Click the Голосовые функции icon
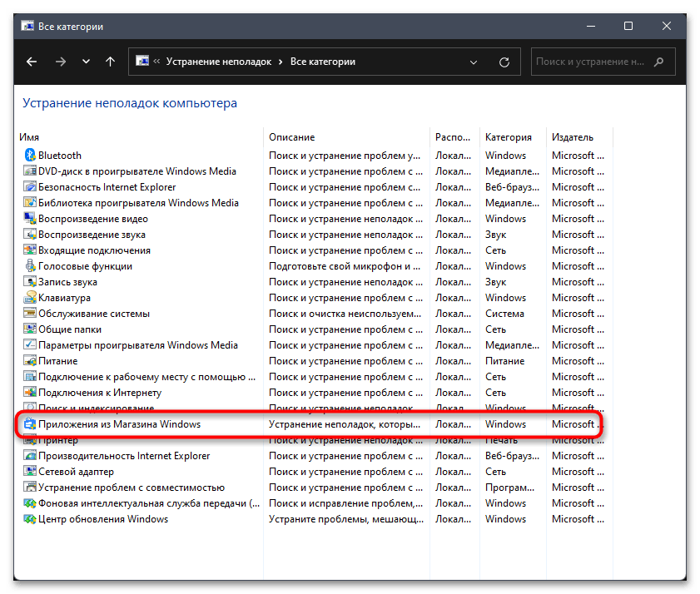This screenshot has height=594, width=700. (30, 266)
